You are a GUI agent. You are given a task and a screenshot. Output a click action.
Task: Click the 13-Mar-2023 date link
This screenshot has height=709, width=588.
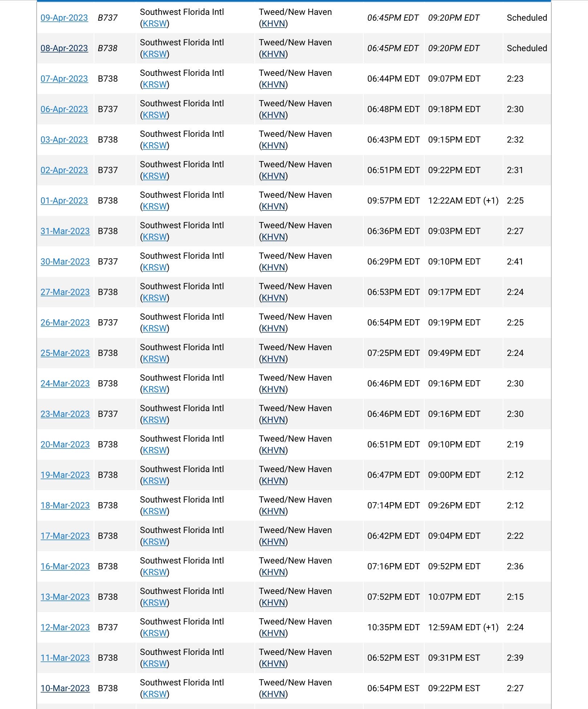[65, 597]
